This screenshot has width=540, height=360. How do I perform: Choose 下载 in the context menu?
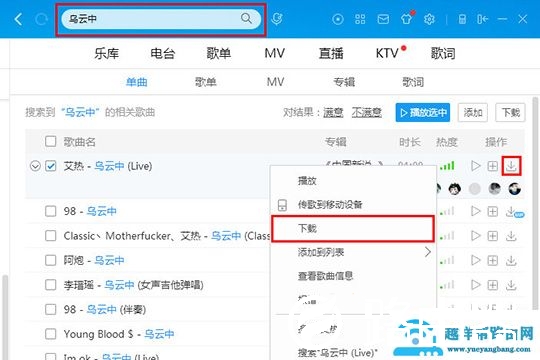353,229
